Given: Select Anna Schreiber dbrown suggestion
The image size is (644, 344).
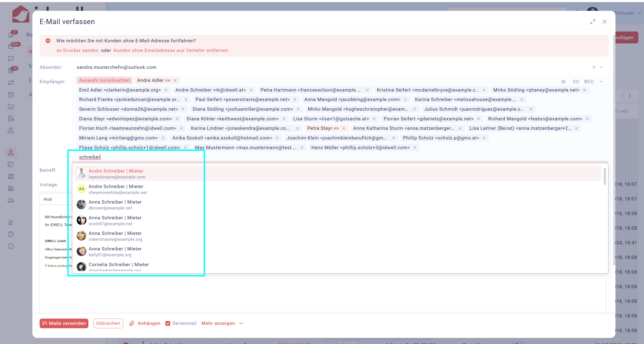Looking at the screenshot, I should [x=337, y=205].
